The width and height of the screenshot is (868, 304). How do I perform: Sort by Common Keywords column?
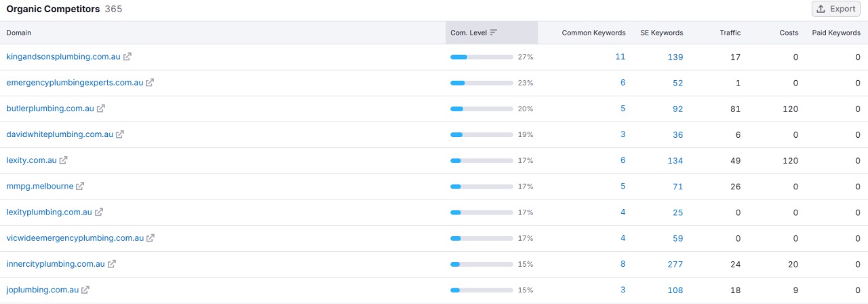coord(593,33)
